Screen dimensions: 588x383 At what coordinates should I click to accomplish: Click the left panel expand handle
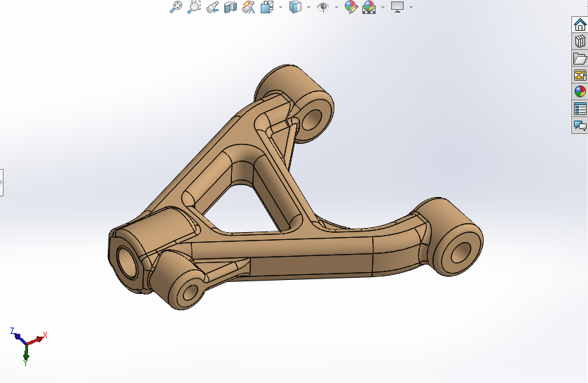pos(1,182)
